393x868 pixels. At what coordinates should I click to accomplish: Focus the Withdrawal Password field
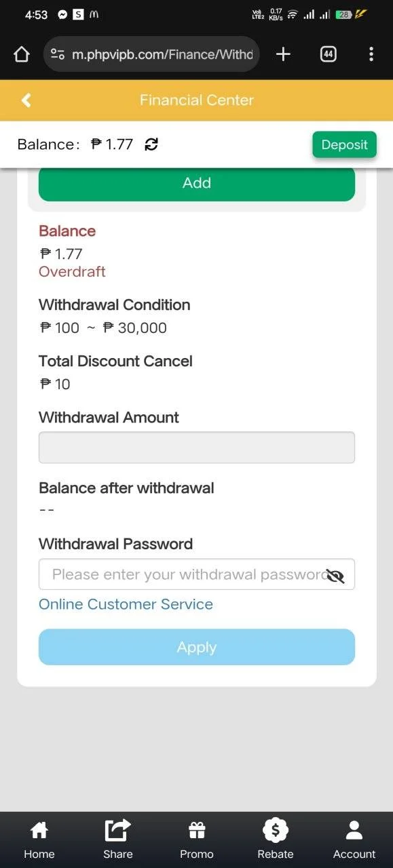point(197,574)
